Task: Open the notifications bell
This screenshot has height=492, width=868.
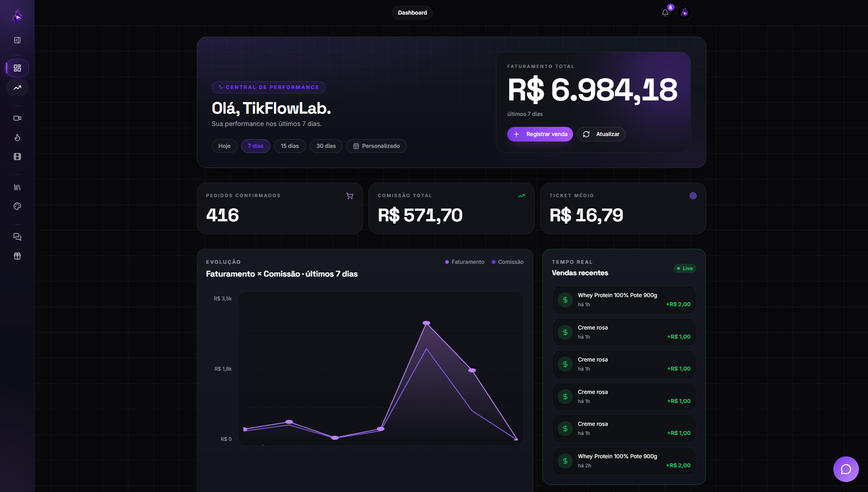Action: click(x=665, y=13)
